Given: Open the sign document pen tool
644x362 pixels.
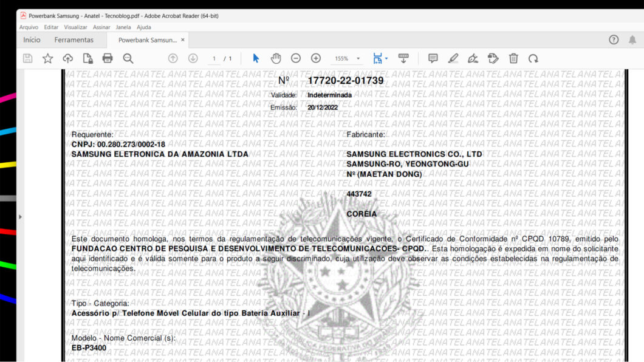Looking at the screenshot, I should [473, 58].
